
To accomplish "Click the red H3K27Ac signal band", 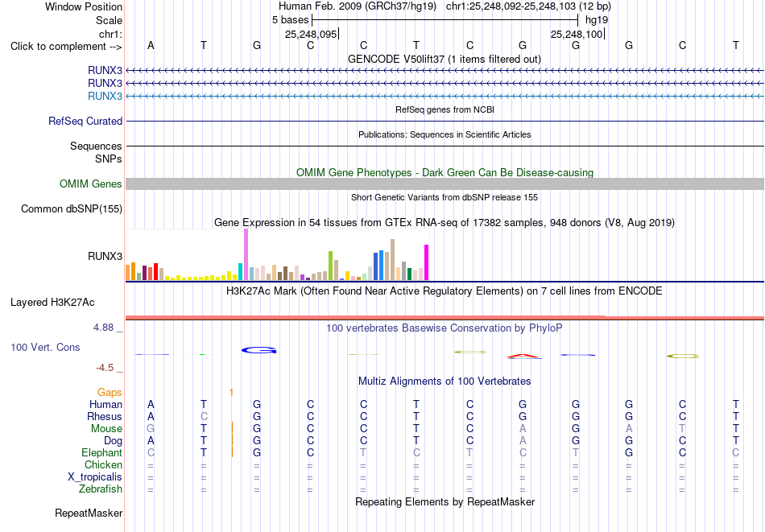I will pos(445,317).
